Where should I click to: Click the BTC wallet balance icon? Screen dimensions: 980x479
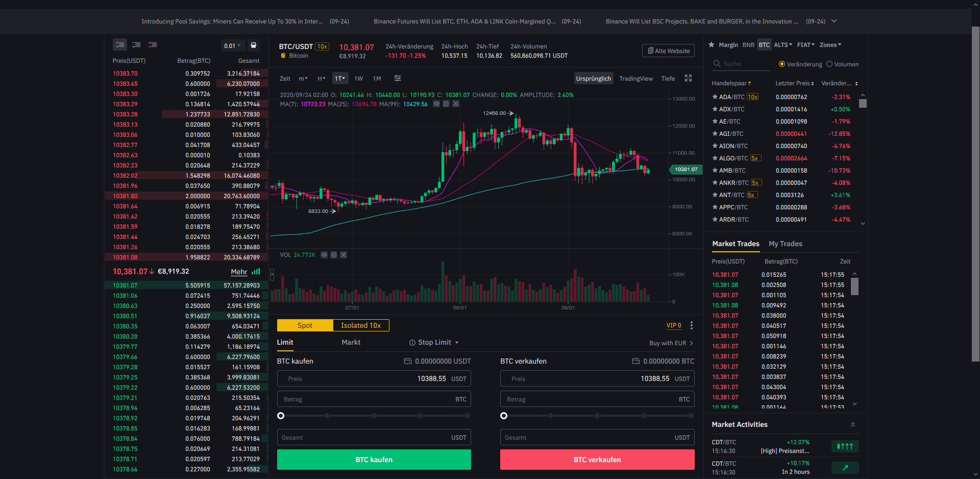(x=636, y=361)
